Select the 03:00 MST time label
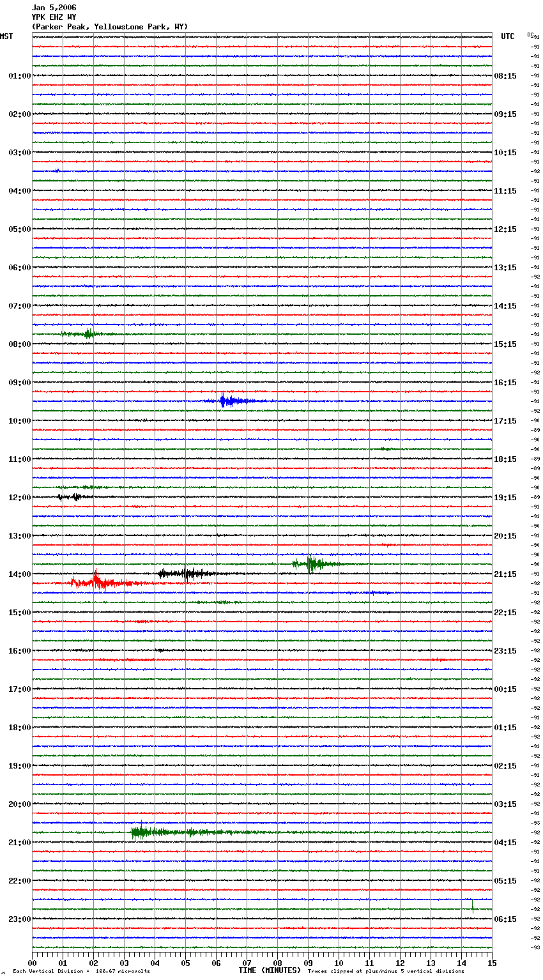 pos(19,153)
